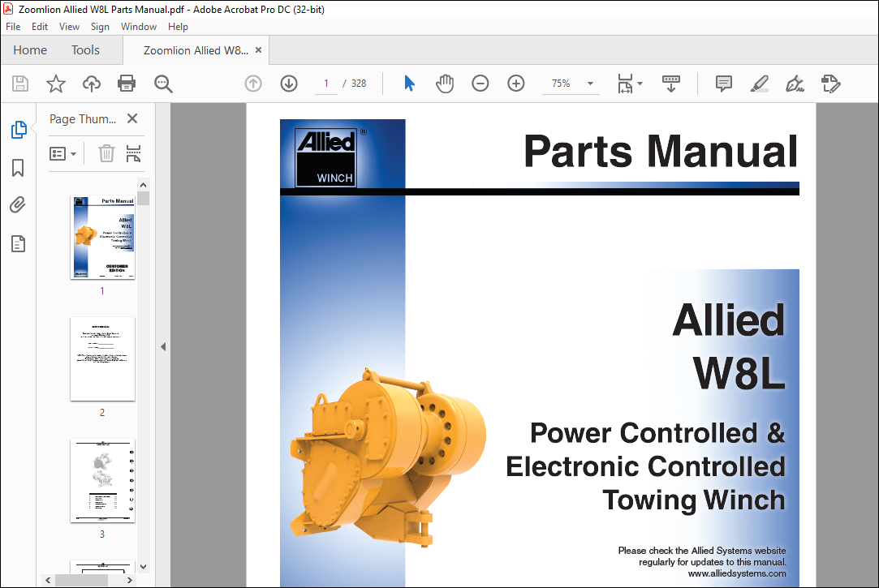Open the View menu

70,26
